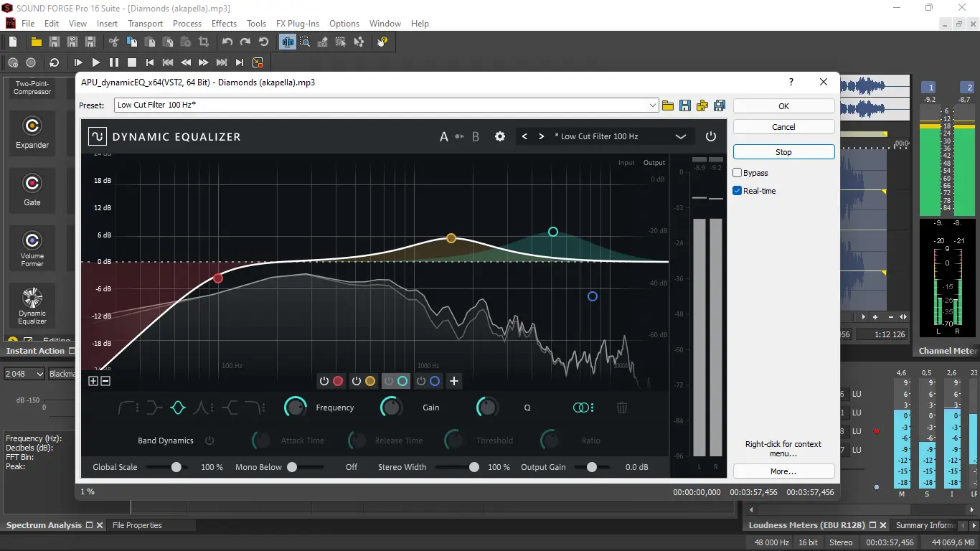Select the Dynamic Equalizer effect icon
The height and width of the screenshot is (551, 980).
point(32,305)
